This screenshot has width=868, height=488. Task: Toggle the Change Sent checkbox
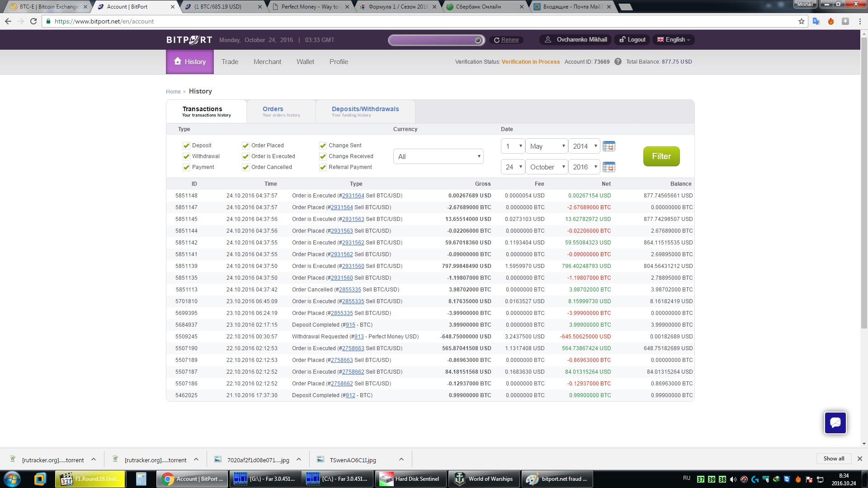pyautogui.click(x=323, y=145)
